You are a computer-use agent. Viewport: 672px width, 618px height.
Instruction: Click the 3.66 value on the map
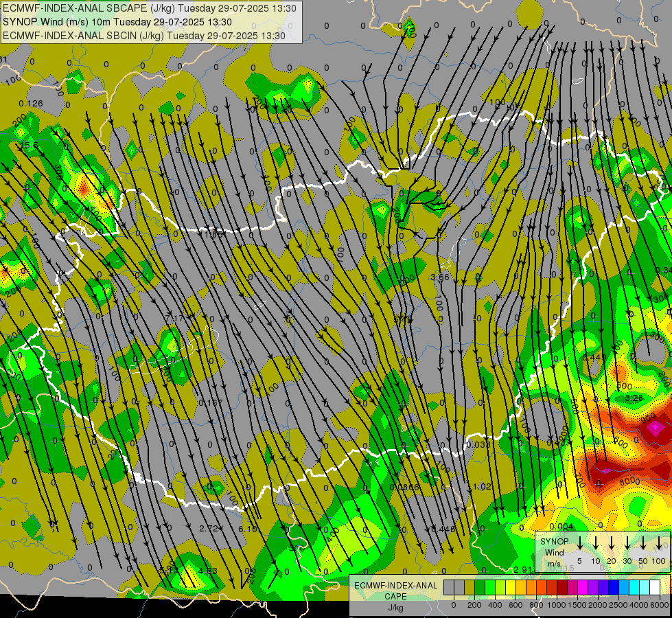pyautogui.click(x=440, y=277)
